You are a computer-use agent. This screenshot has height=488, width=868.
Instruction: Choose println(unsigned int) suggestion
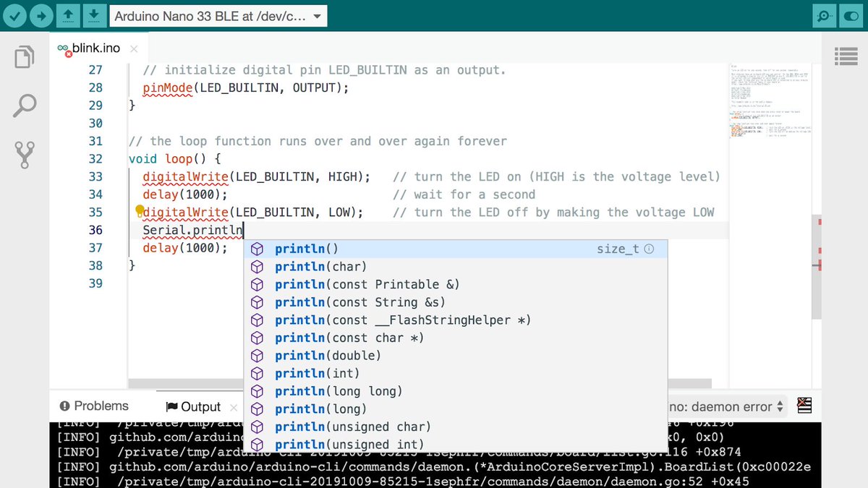tap(455, 443)
